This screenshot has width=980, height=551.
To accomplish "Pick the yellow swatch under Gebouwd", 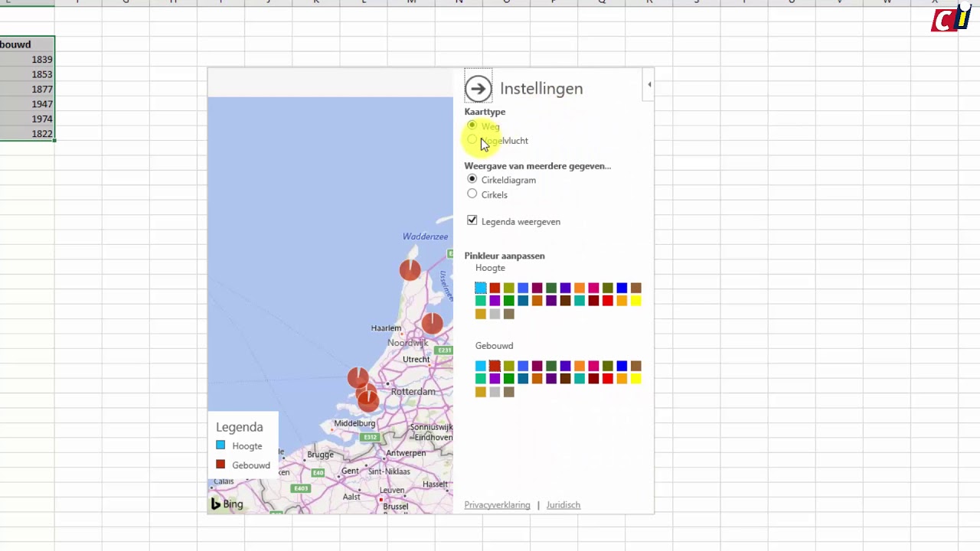I will pyautogui.click(x=635, y=379).
